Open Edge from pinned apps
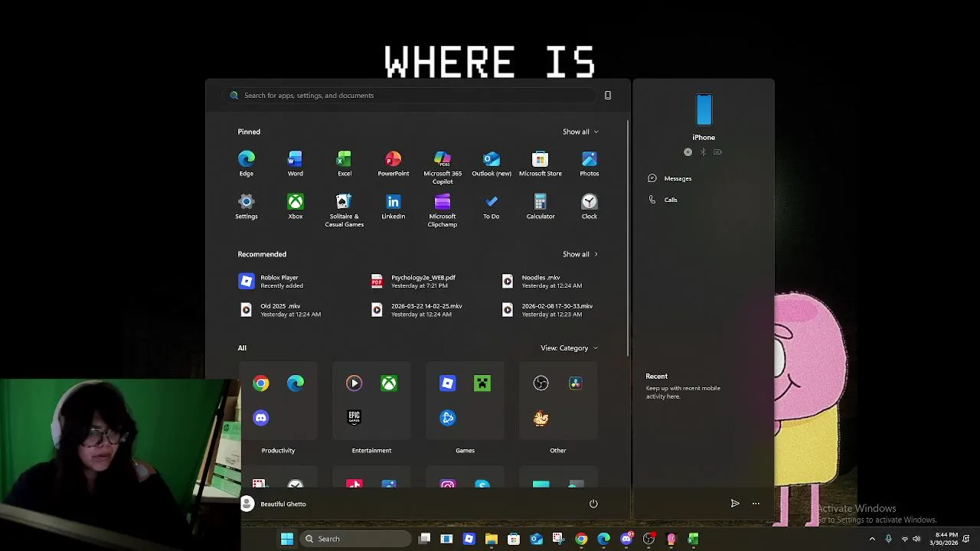Image resolution: width=980 pixels, height=551 pixels. 246,163
